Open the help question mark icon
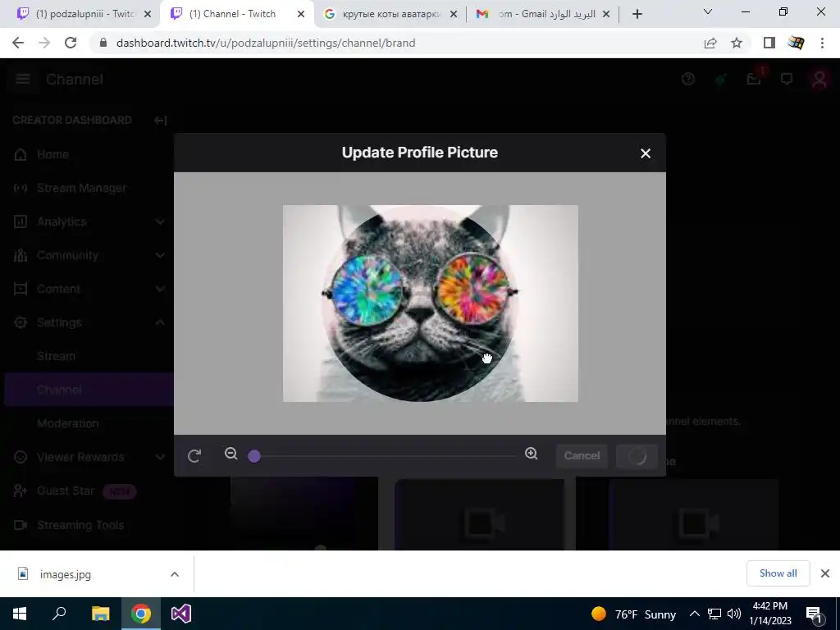 (x=688, y=80)
